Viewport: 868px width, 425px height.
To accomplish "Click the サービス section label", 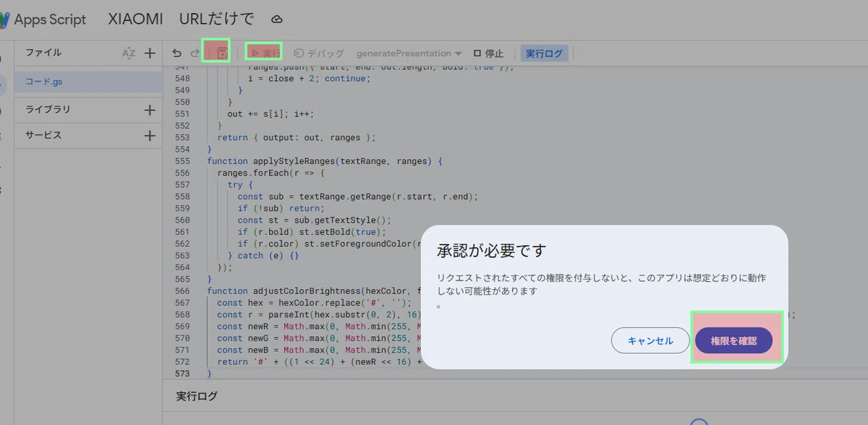I will click(x=43, y=136).
